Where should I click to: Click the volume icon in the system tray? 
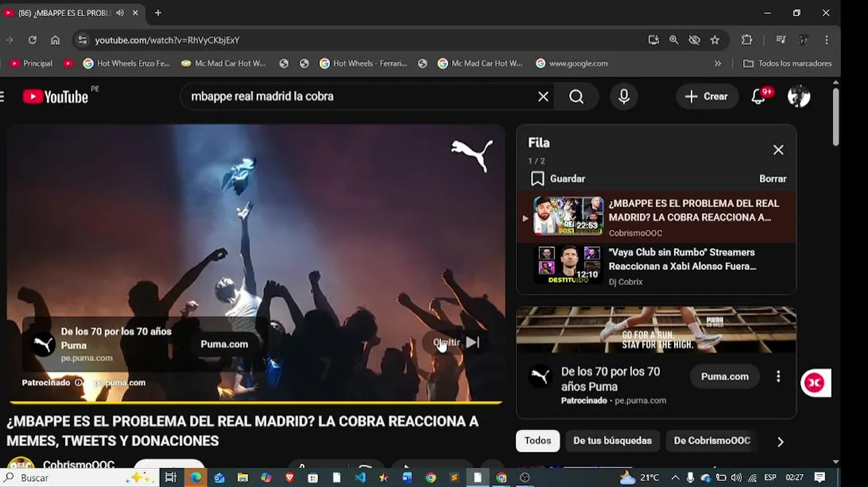[736, 478]
